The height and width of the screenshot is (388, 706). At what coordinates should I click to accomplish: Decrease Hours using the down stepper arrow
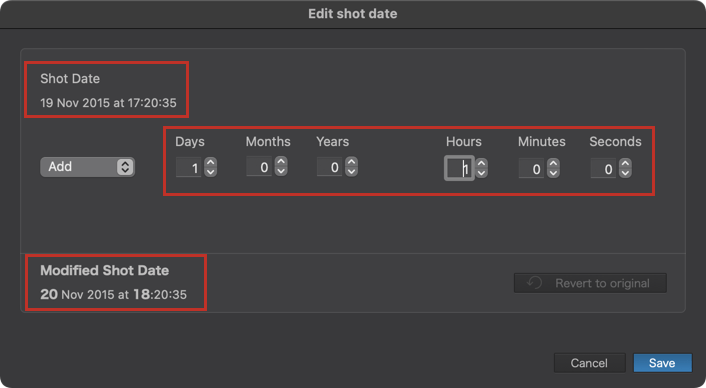(x=481, y=173)
